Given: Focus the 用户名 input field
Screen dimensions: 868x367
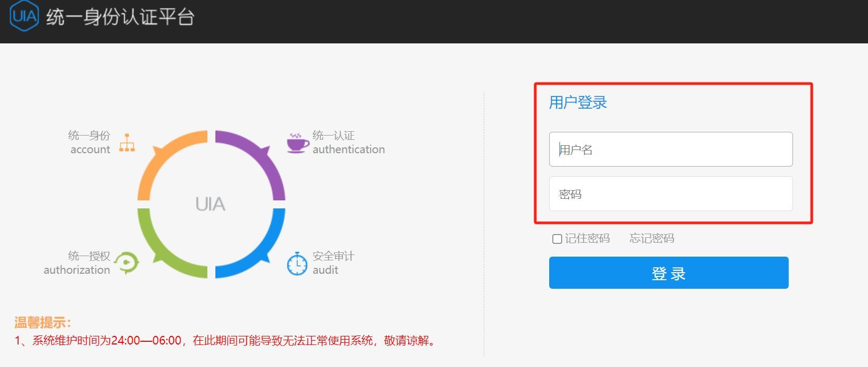Looking at the screenshot, I should click(670, 149).
